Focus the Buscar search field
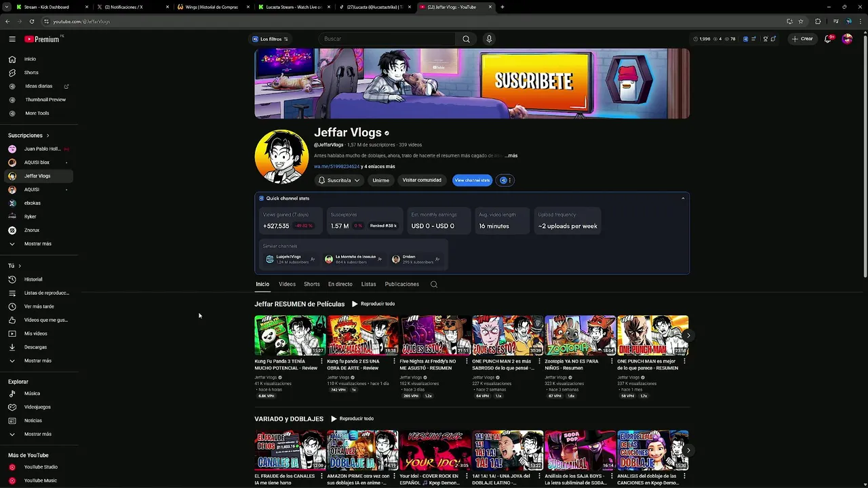 pyautogui.click(x=387, y=39)
